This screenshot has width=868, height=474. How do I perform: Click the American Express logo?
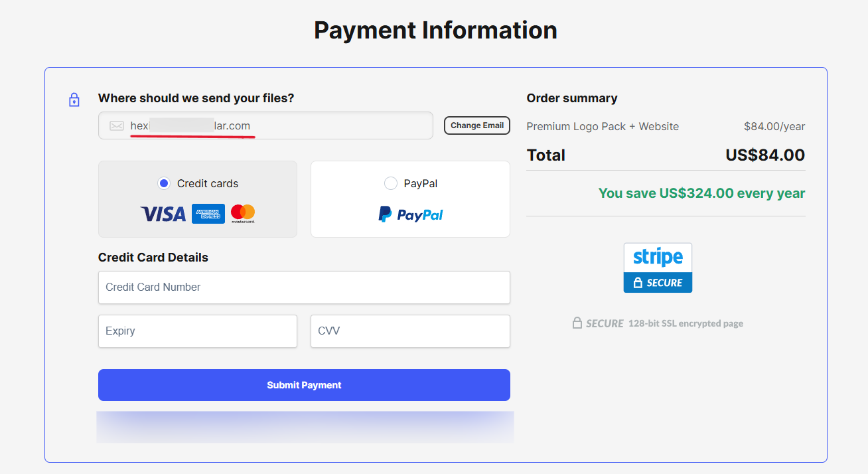click(x=208, y=214)
